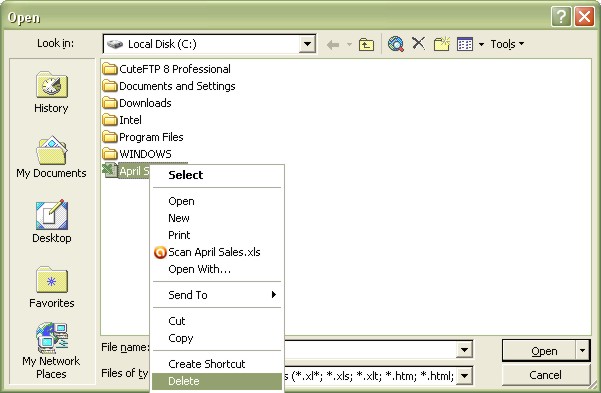
Task: Select the Intel folder name
Action: tap(130, 120)
